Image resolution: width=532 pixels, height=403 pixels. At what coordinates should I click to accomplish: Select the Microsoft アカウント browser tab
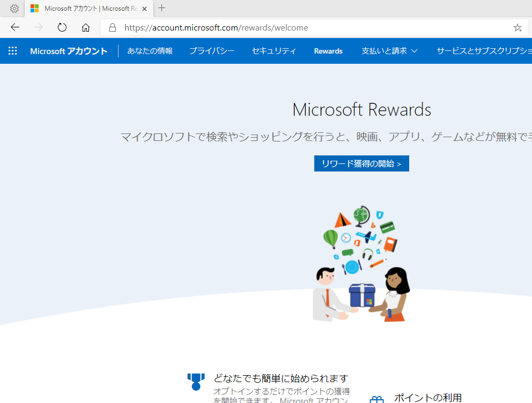(89, 9)
